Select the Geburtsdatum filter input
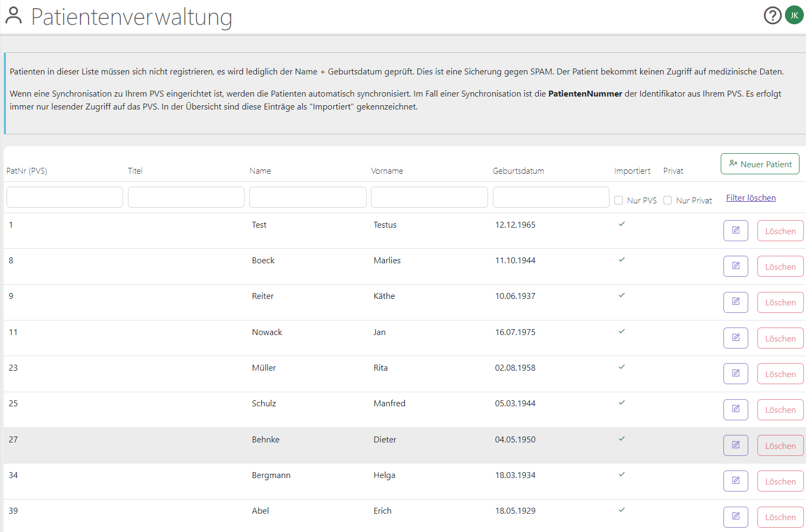The width and height of the screenshot is (806, 532). [x=551, y=197]
